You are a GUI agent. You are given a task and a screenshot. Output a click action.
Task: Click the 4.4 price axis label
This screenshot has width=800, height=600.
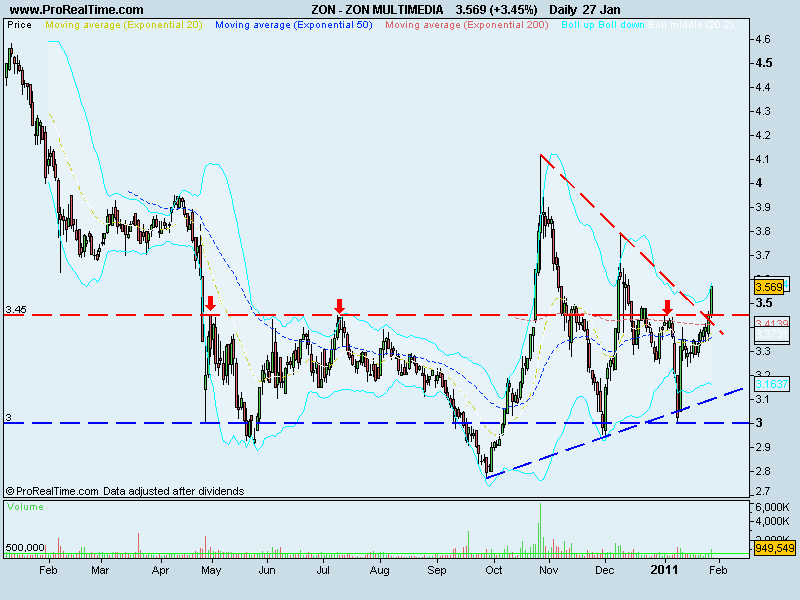click(x=763, y=87)
